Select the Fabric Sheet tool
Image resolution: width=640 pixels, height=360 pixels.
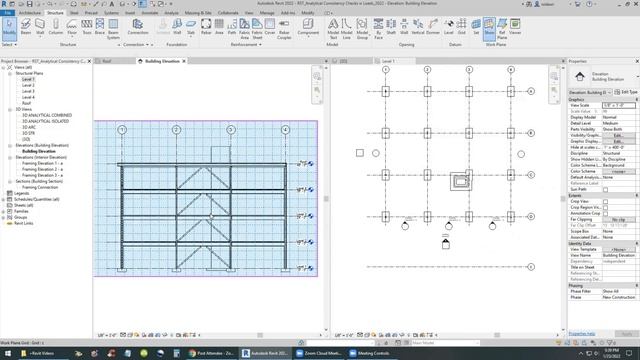[x=257, y=29]
